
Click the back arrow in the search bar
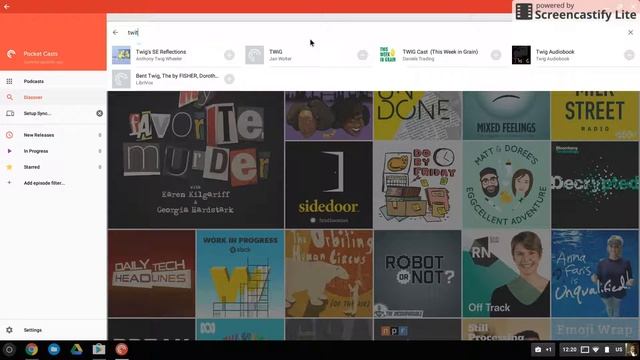point(116,32)
